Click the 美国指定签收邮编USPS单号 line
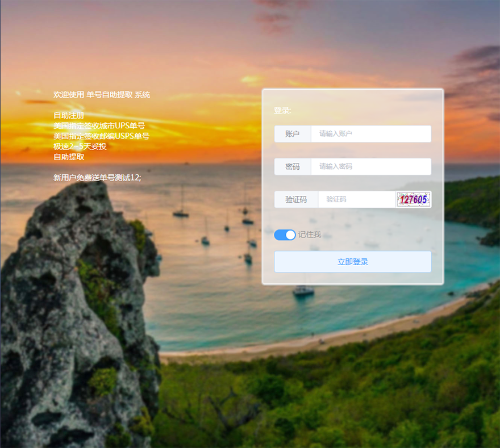 tap(101, 136)
